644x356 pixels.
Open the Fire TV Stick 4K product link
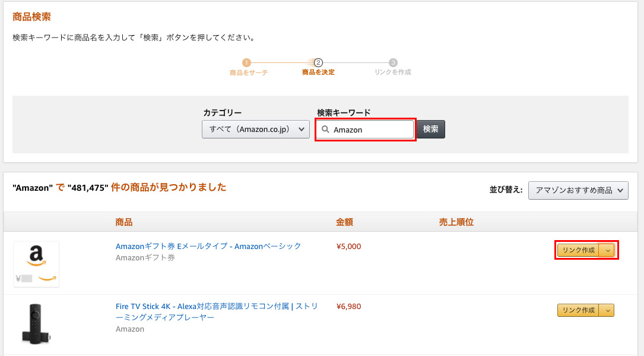[217, 311]
